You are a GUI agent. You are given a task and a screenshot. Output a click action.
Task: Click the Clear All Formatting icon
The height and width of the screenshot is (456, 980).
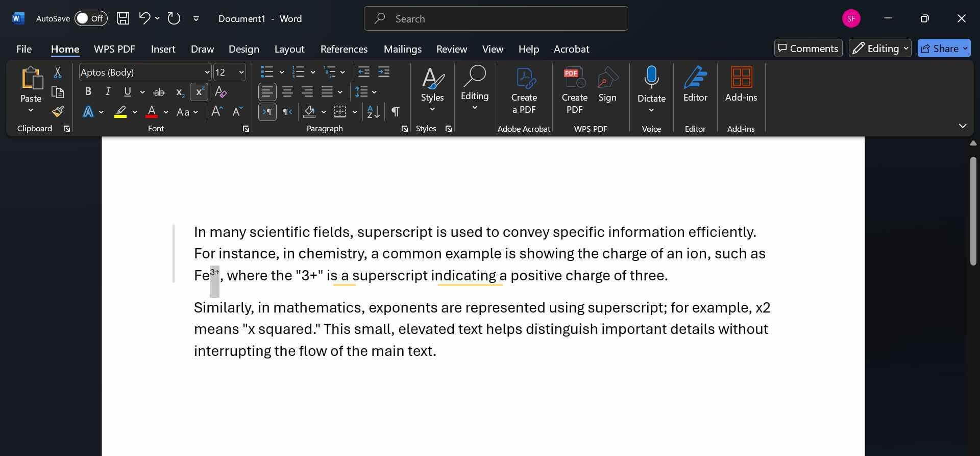(220, 92)
